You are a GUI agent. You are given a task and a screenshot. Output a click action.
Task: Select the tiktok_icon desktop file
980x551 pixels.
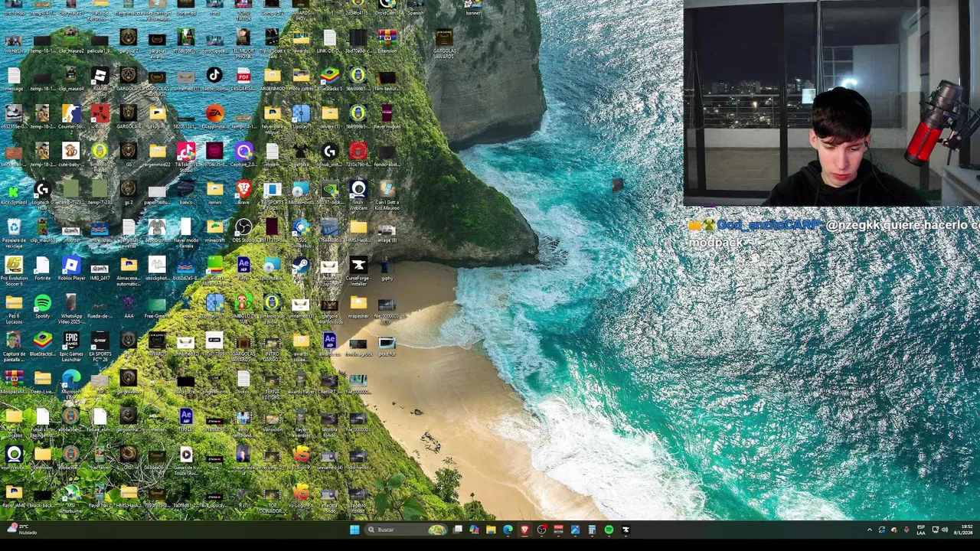click(x=214, y=79)
